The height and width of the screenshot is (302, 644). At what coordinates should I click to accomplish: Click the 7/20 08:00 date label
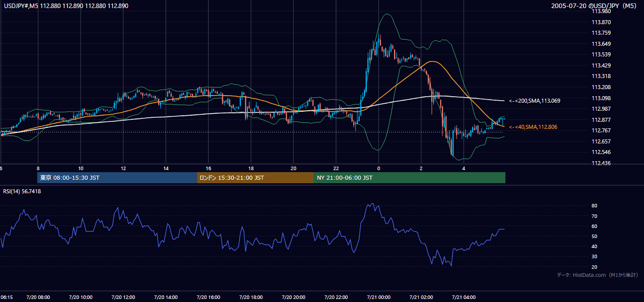coord(38,297)
